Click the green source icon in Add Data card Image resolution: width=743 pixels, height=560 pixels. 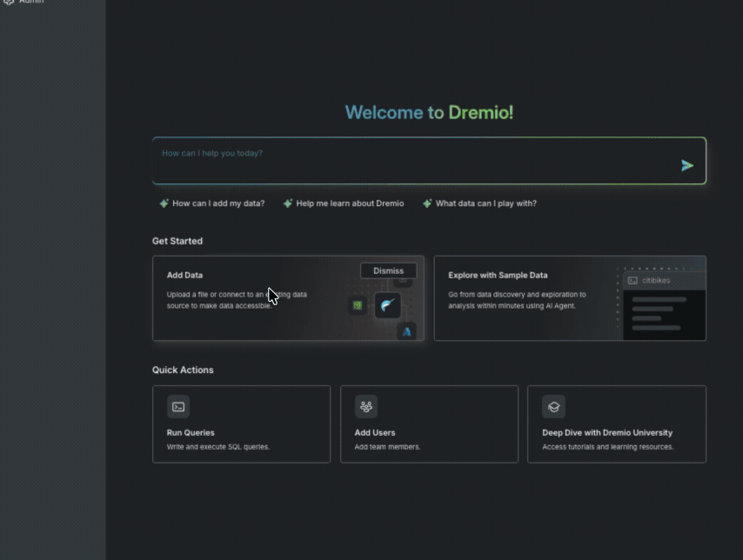(x=357, y=305)
